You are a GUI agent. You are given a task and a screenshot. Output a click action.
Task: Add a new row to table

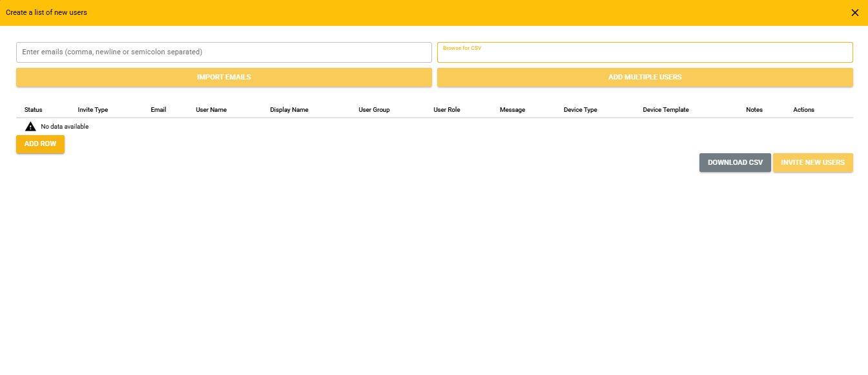(x=40, y=144)
